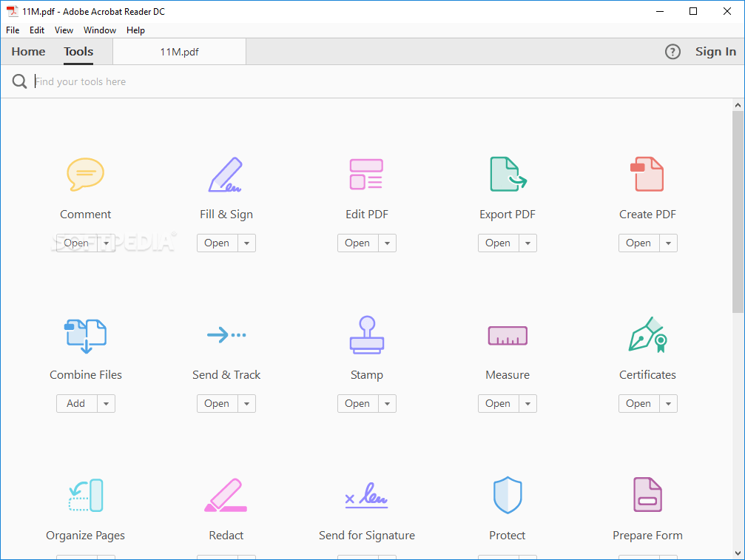The height and width of the screenshot is (560, 745).
Task: Expand the Export PDF dropdown arrow
Action: (528, 243)
